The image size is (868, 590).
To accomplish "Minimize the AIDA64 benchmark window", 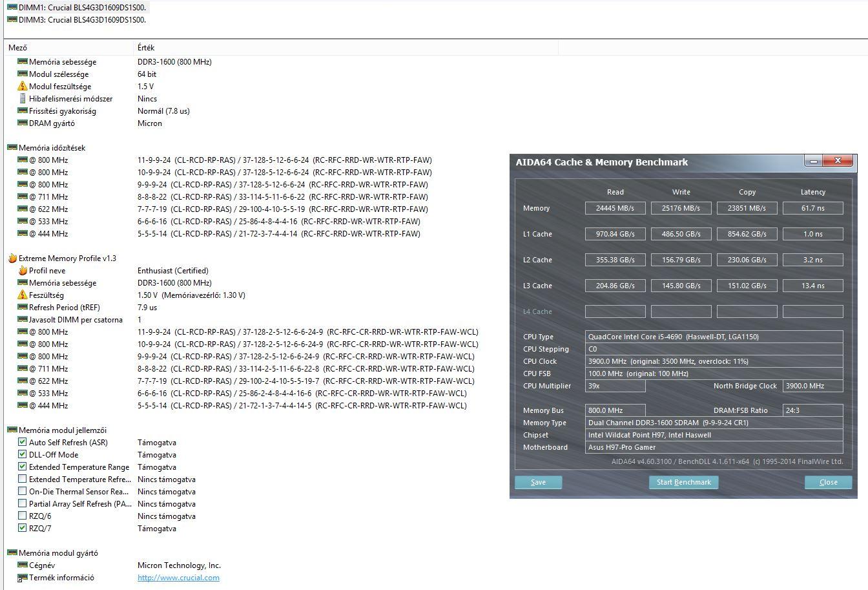I will pyautogui.click(x=814, y=161).
